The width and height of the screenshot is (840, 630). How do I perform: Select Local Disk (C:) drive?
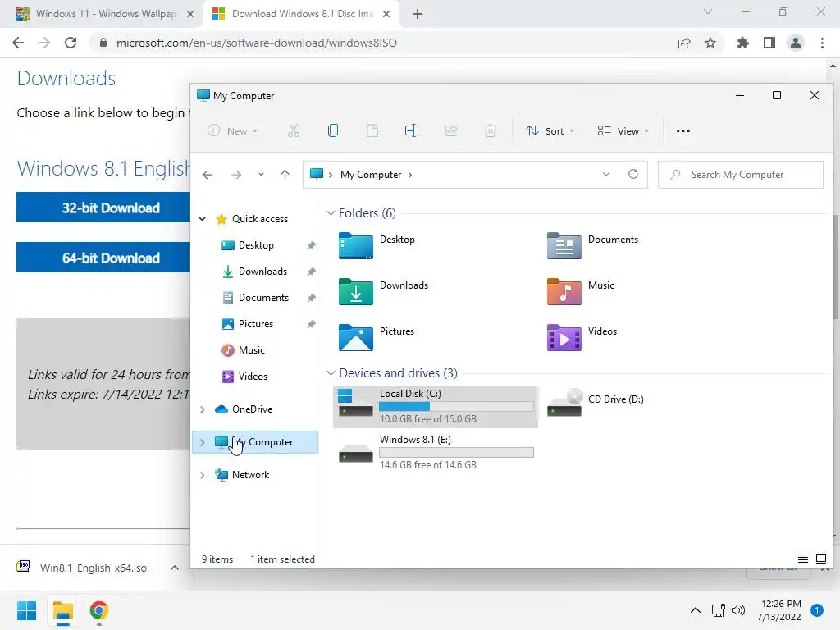pos(436,407)
